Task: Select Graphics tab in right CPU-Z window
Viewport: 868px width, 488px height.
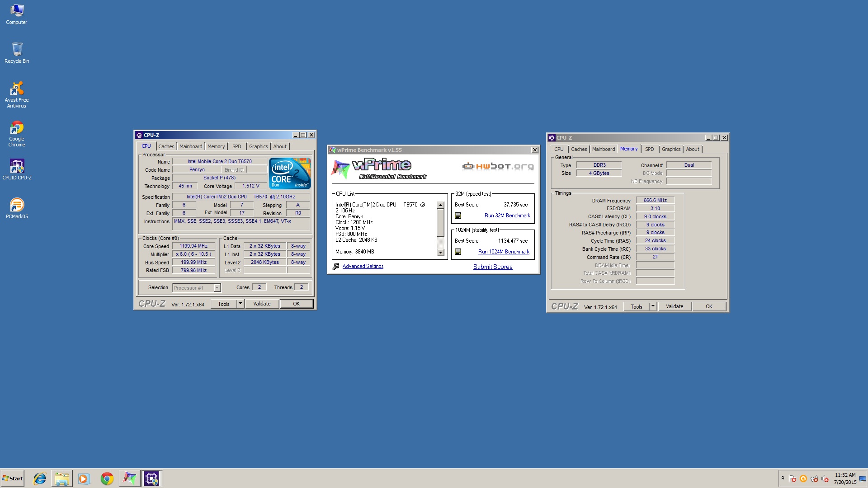Action: click(x=671, y=150)
